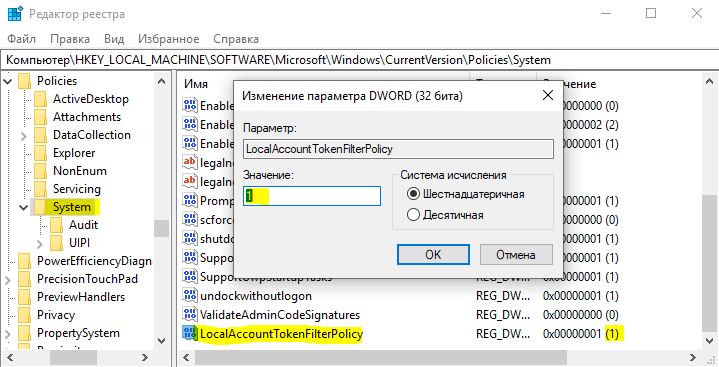This screenshot has height=367, width=719.
Task: Expand the PrecisionTouchPad tree node
Action: pyautogui.click(x=8, y=279)
